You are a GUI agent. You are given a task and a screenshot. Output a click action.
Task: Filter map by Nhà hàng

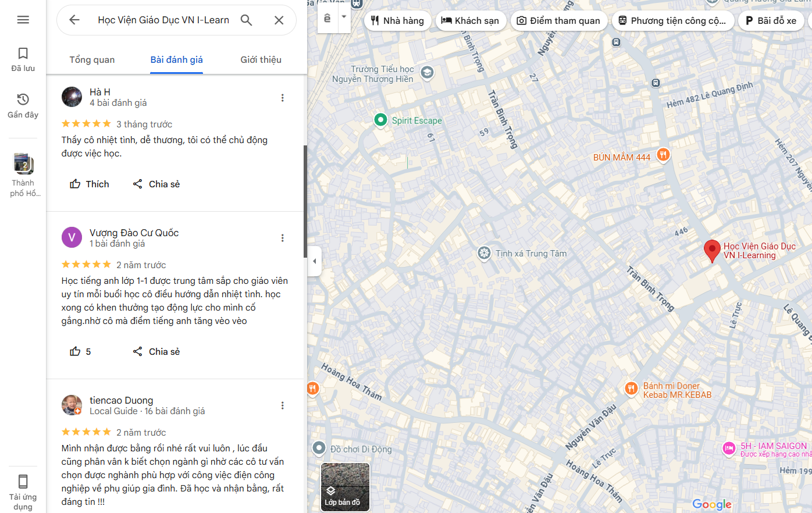[398, 21]
